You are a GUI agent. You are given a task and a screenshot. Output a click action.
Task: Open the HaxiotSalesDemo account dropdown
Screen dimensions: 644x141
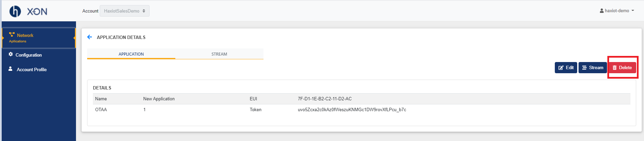pyautogui.click(x=124, y=11)
